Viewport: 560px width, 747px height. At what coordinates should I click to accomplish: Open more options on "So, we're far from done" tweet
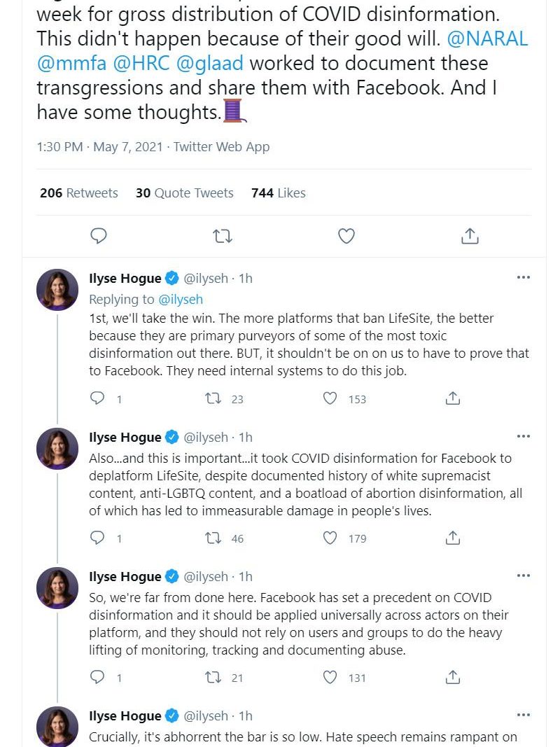coord(523,576)
